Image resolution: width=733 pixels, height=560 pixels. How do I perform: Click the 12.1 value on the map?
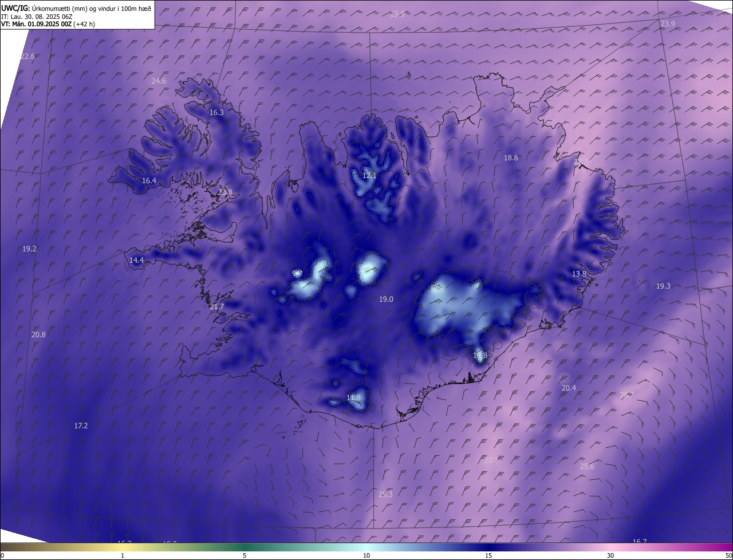click(x=369, y=175)
